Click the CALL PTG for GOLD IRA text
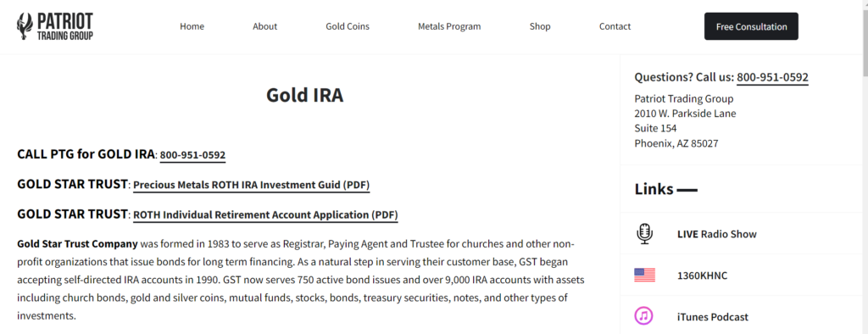Viewport: 868px width, 334px height. point(86,154)
